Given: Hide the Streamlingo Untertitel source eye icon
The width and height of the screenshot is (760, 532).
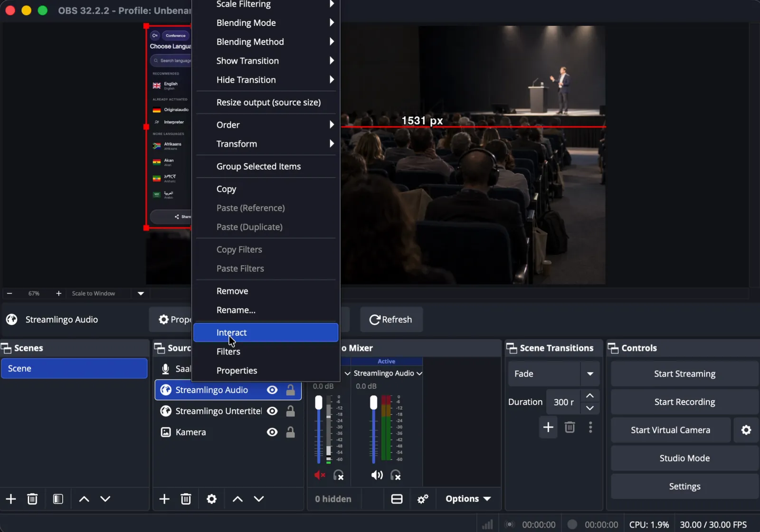Looking at the screenshot, I should pos(272,411).
